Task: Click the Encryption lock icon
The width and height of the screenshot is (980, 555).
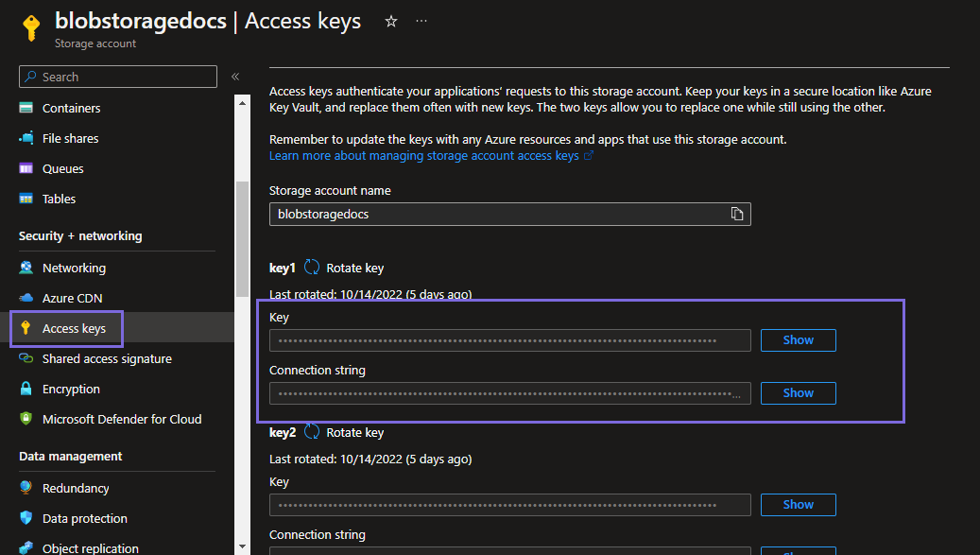Action: [26, 389]
